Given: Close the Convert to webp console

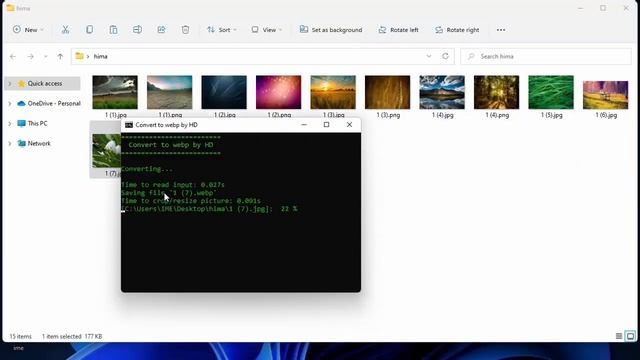Looking at the screenshot, I should (349, 125).
